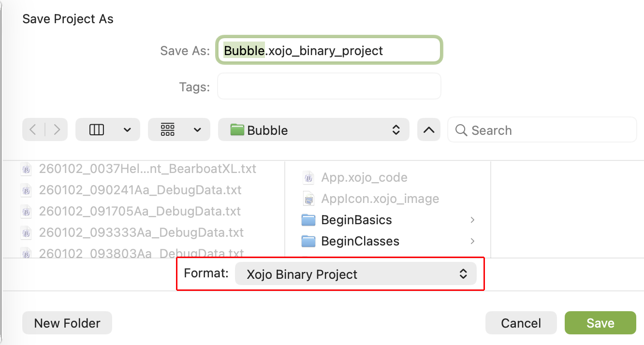Click the BeginBasics folder icon
The width and height of the screenshot is (644, 345).
[308, 220]
